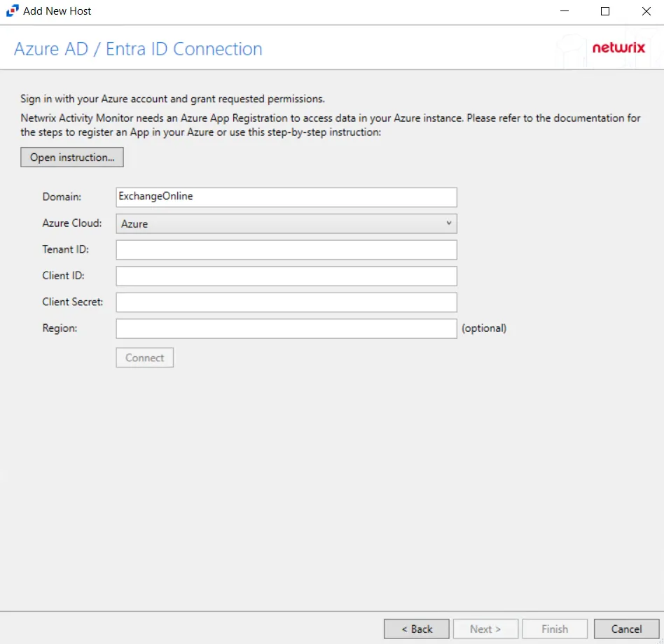Click the Connect button
This screenshot has height=644, width=664.
144,358
